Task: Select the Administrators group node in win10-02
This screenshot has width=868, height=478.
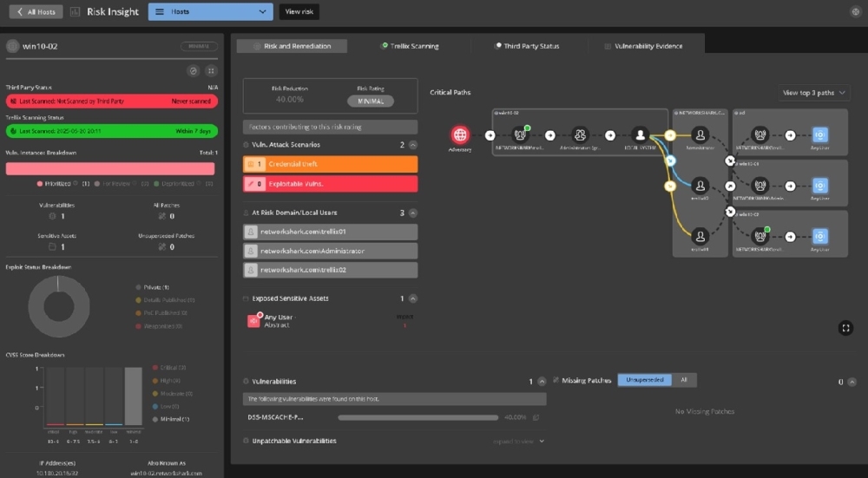Action: pos(580,135)
